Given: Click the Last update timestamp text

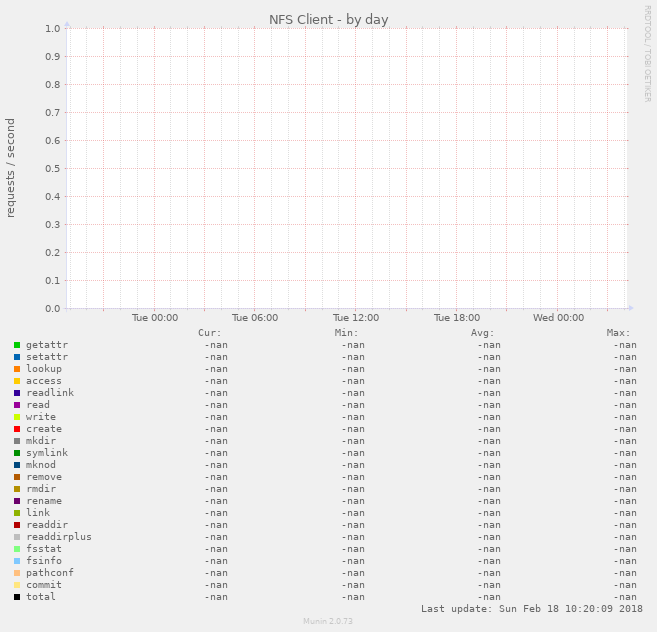Looking at the screenshot, I should [531, 609].
